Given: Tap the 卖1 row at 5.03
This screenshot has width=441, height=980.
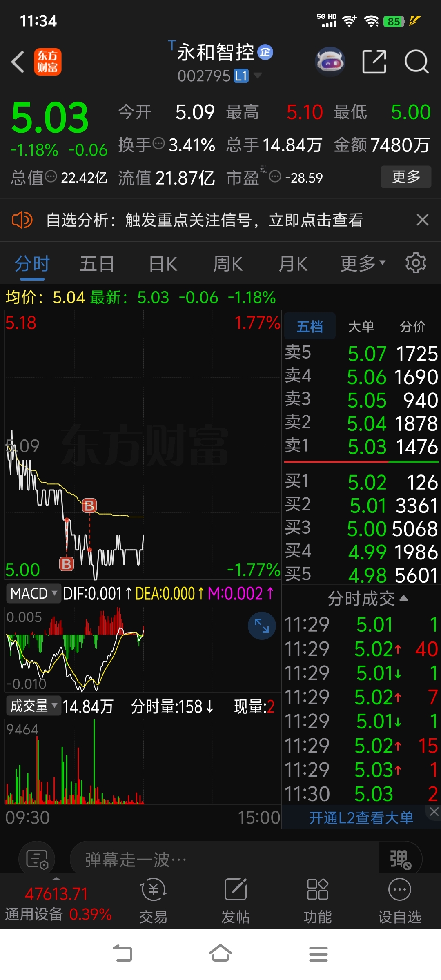Looking at the screenshot, I should point(361,446).
